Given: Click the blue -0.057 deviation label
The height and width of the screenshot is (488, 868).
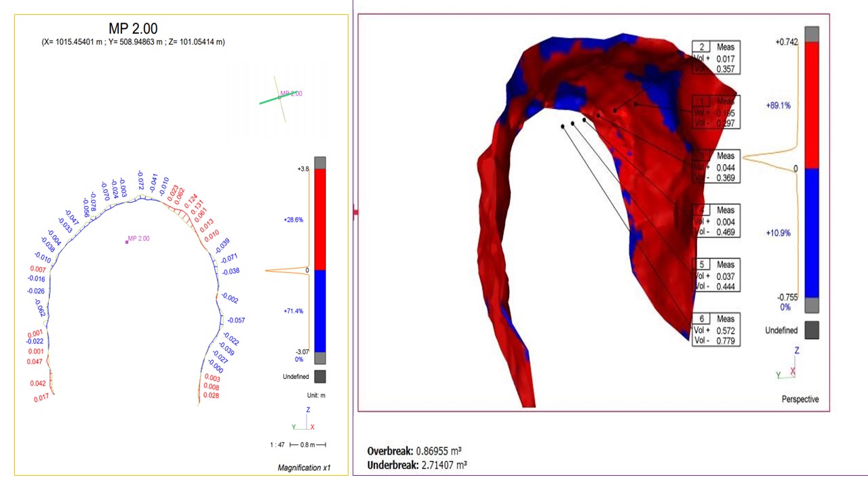Looking at the screenshot, I should 236,320.
